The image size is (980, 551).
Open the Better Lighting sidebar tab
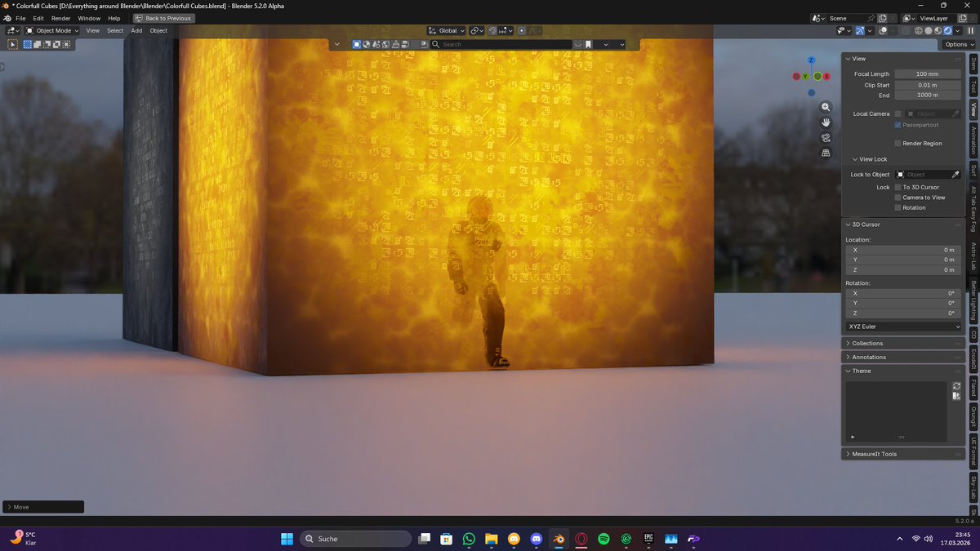point(973,300)
